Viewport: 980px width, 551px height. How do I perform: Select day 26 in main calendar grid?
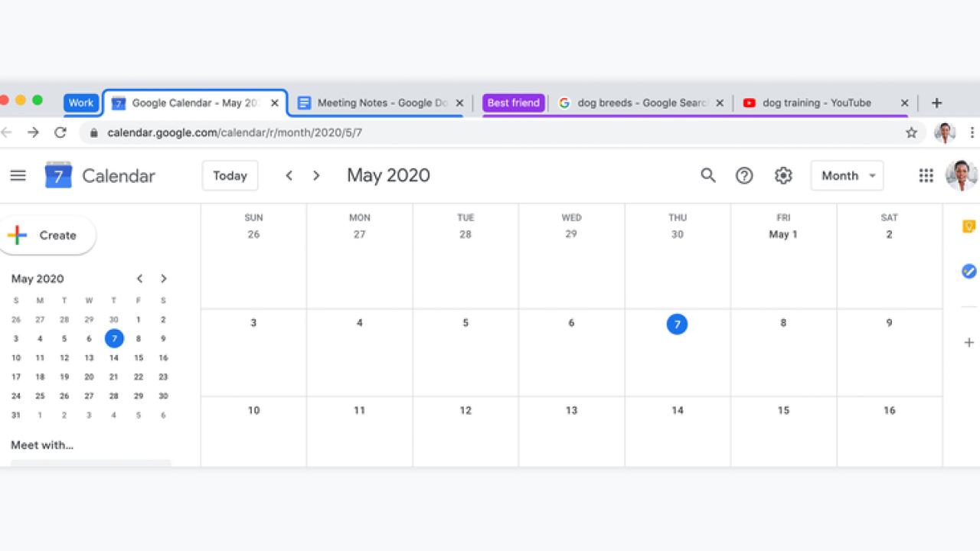pos(253,234)
